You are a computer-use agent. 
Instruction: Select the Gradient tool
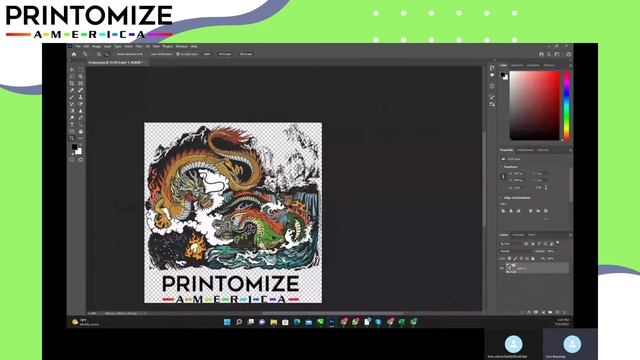(x=71, y=111)
